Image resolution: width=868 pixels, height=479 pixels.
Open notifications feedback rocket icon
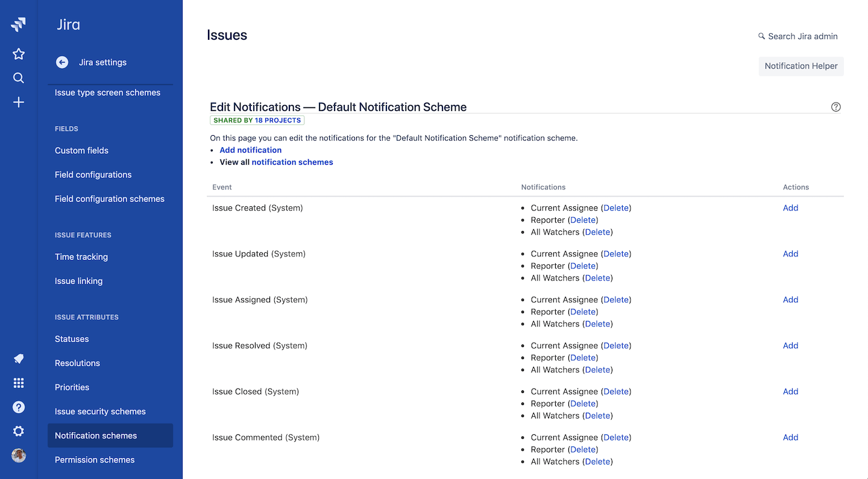pyautogui.click(x=19, y=359)
